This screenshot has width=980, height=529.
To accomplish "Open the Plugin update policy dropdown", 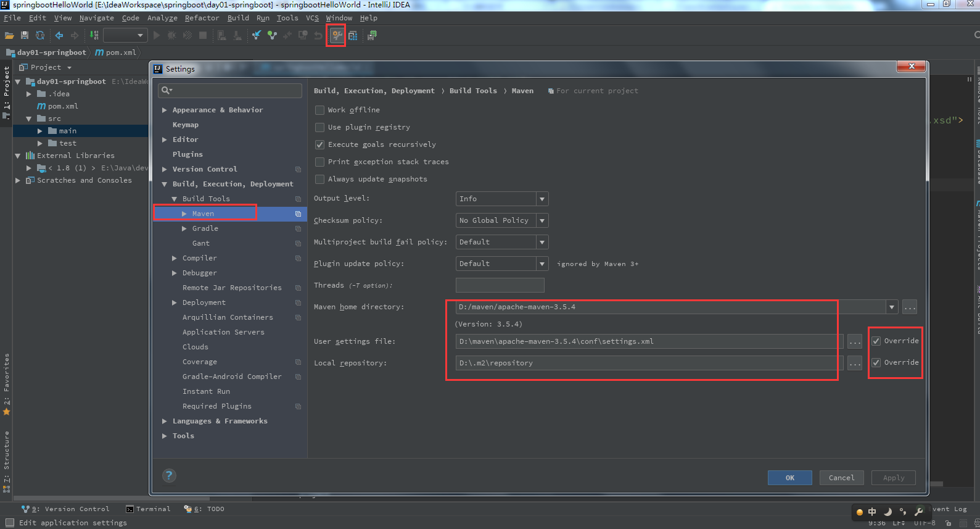I will [502, 264].
